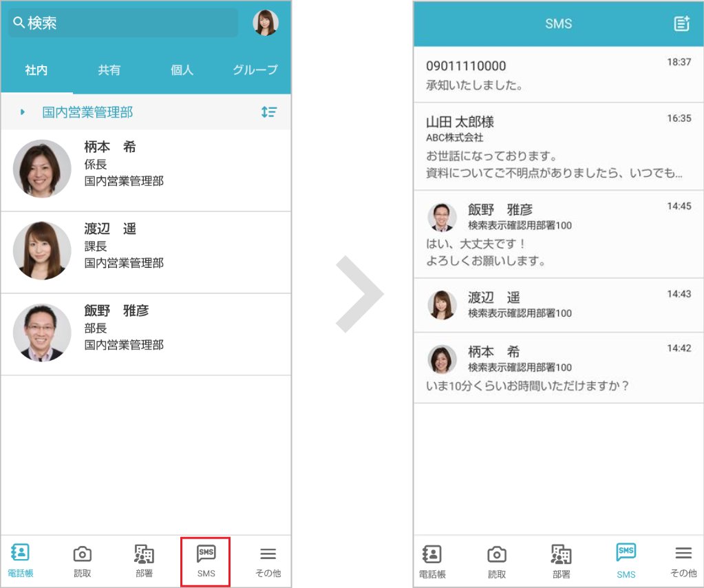Tap 渡辺 遥 avatar in SMS list

[442, 304]
